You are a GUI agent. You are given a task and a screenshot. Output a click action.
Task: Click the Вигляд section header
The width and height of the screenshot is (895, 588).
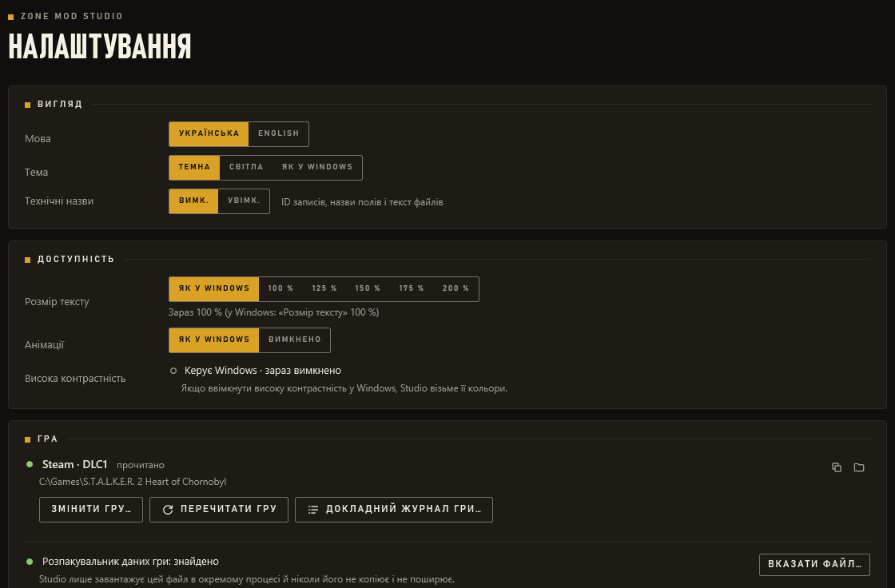60,104
